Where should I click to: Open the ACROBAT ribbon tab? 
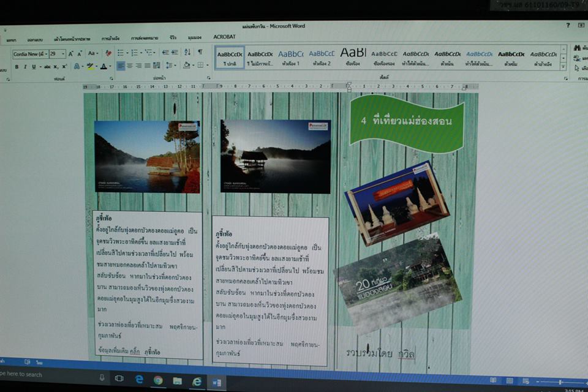pyautogui.click(x=224, y=37)
